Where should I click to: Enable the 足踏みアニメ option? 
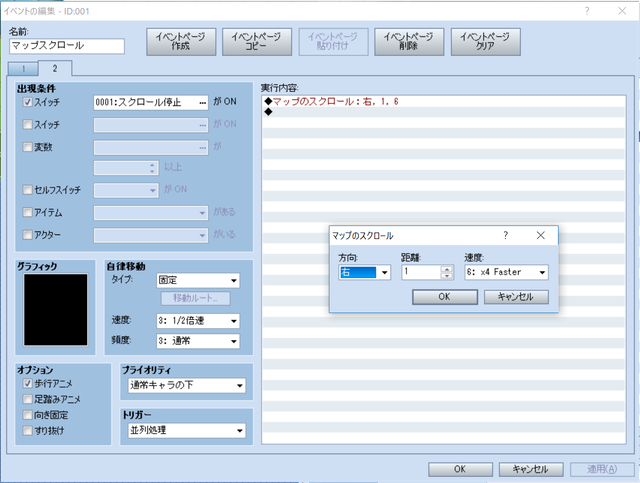tap(27, 399)
